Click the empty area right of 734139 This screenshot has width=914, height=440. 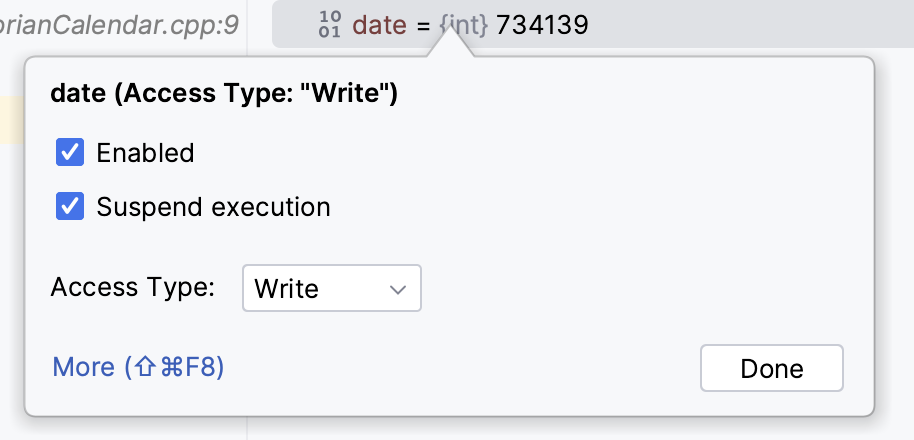click(750, 25)
